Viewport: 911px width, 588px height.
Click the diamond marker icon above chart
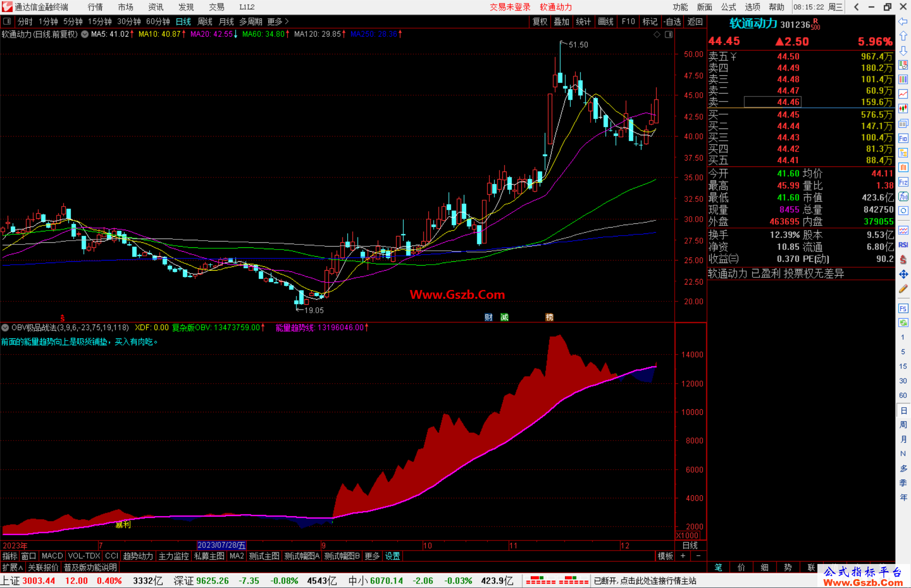click(657, 34)
